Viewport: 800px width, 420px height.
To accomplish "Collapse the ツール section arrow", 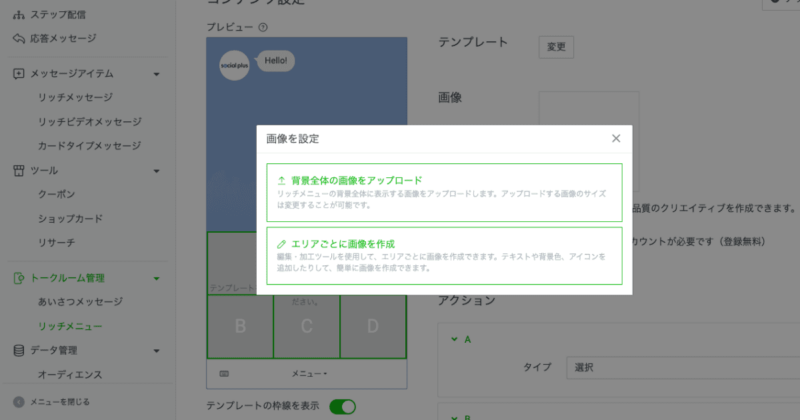I will click(157, 171).
